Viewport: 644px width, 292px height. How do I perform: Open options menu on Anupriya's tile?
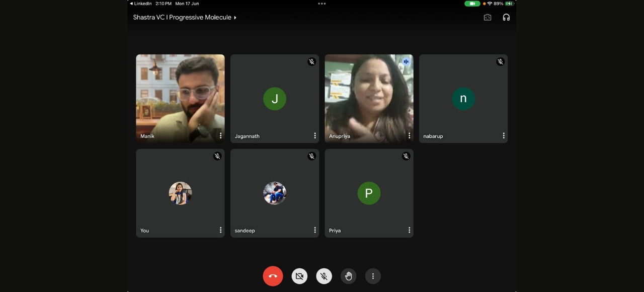pos(409,136)
